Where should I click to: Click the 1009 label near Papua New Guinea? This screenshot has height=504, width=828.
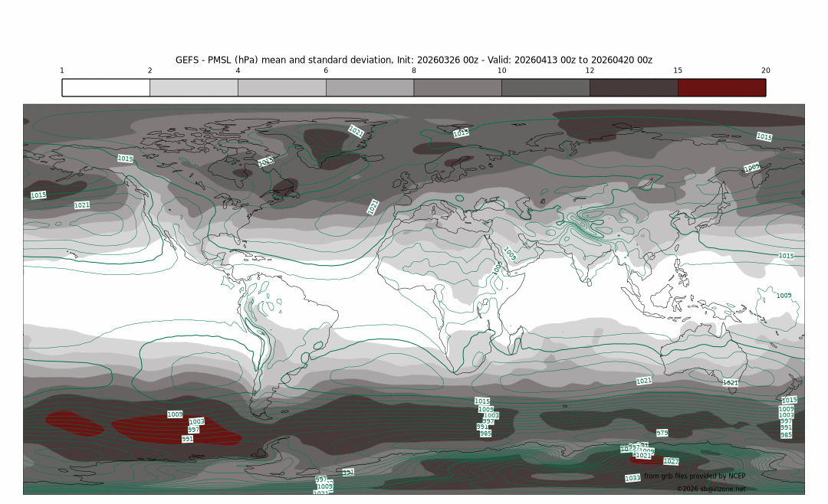pos(784,296)
